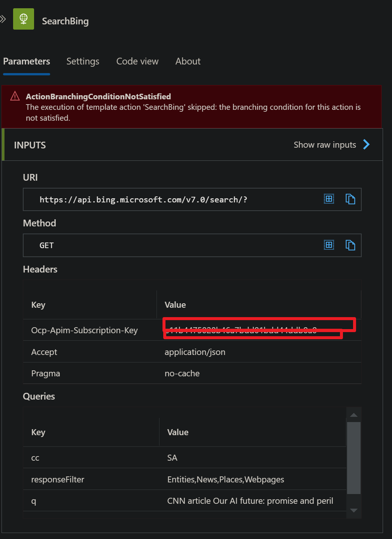Click the Entities,News,Places,Webpages query value
Image resolution: width=392 pixels, height=539 pixels.
coord(225,479)
